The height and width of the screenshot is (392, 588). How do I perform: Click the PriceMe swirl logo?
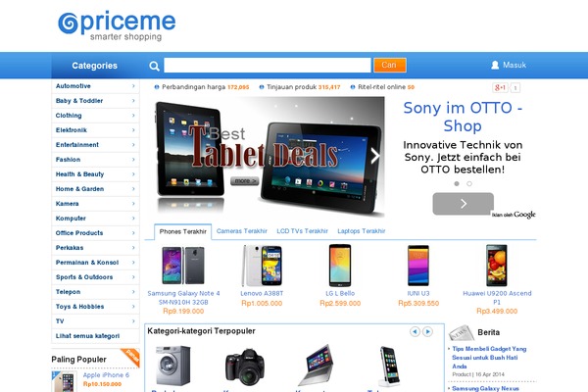coord(68,24)
